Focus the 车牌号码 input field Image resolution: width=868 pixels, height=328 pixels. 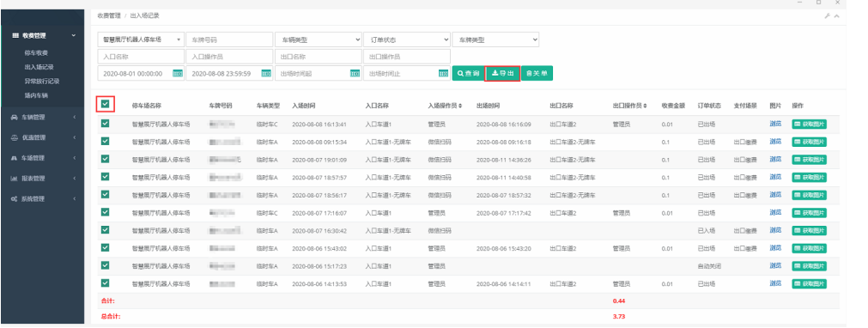coord(229,39)
